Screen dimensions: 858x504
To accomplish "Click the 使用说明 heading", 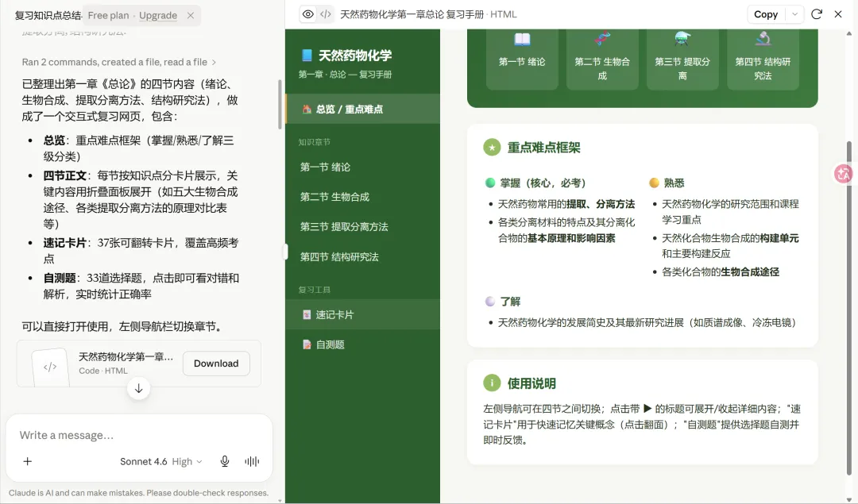I will 531,383.
